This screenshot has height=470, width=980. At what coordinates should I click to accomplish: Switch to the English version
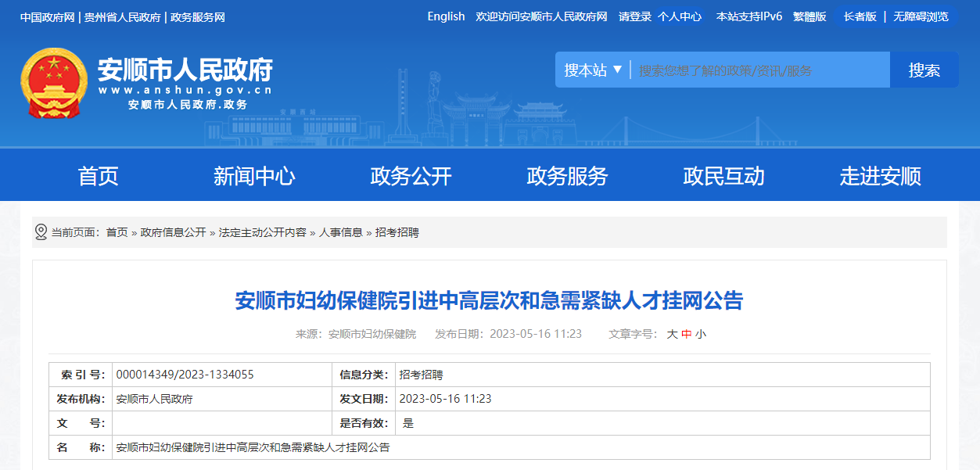pyautogui.click(x=446, y=16)
